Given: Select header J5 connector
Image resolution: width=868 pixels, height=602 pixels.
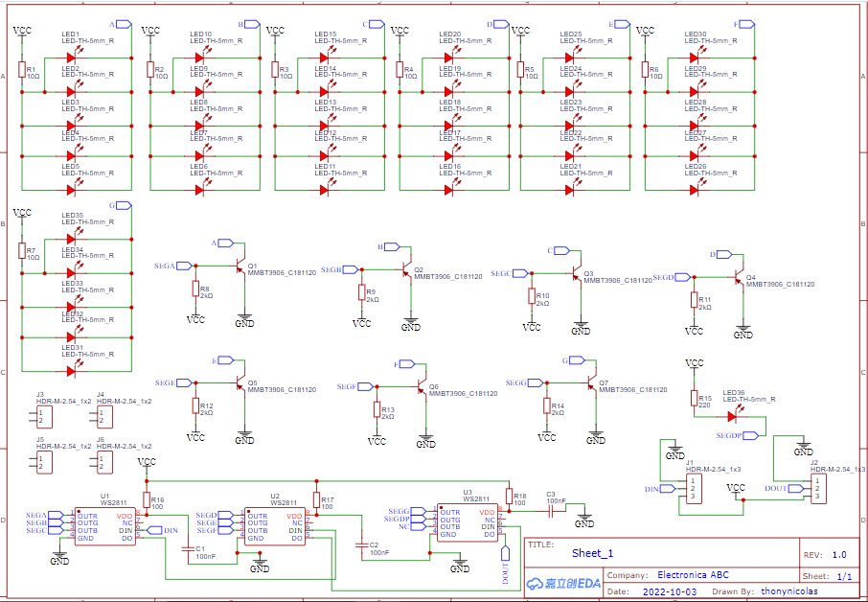Looking at the screenshot, I should click(45, 462).
